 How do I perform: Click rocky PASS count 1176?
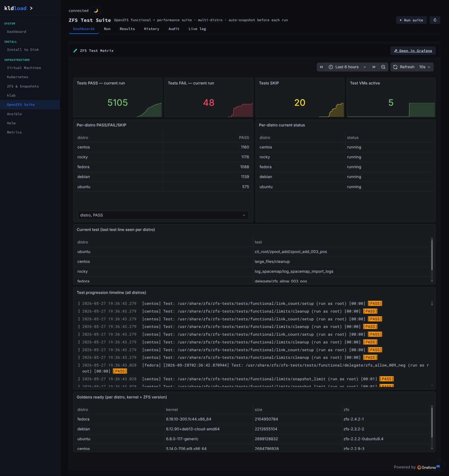245,157
